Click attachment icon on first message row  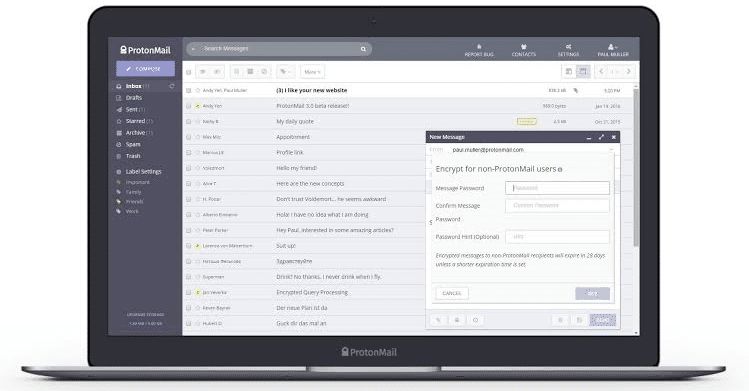tap(576, 90)
